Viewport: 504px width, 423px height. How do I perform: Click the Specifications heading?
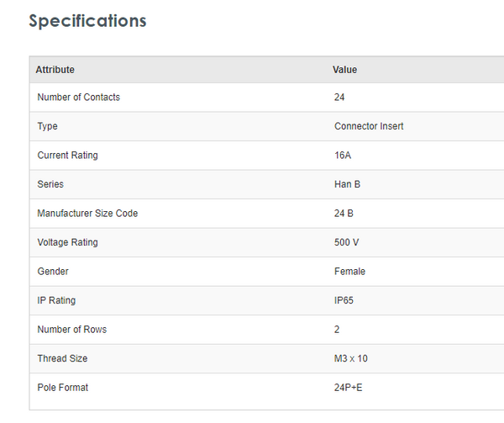click(x=87, y=21)
